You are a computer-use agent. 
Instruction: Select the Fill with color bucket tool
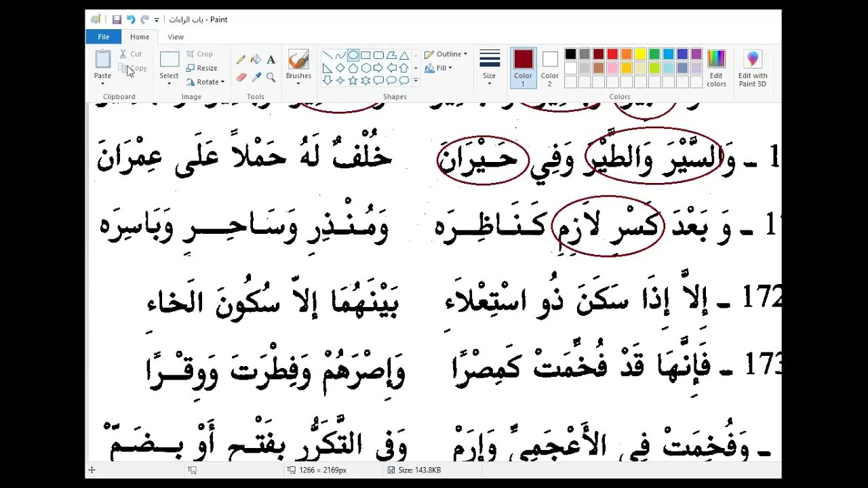click(256, 60)
